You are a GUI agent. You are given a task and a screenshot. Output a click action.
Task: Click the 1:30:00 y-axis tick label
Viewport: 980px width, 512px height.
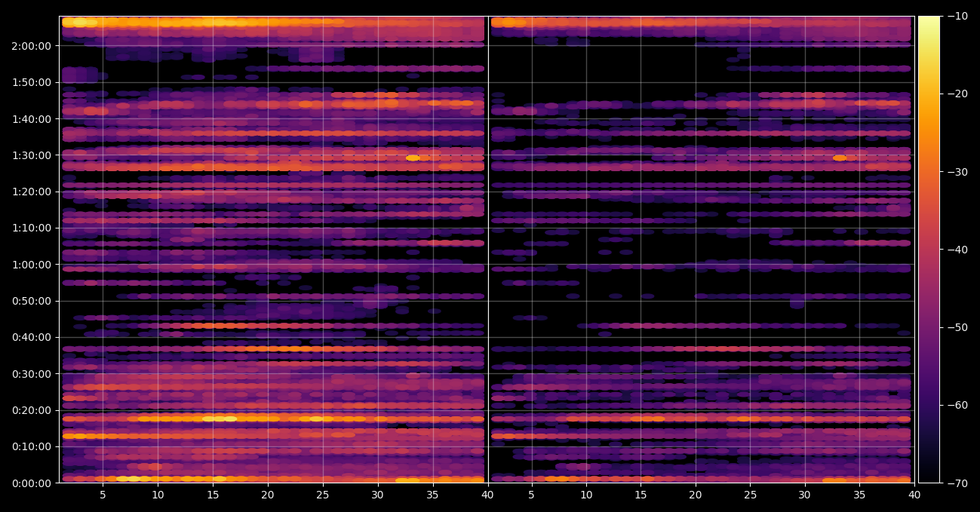click(32, 155)
